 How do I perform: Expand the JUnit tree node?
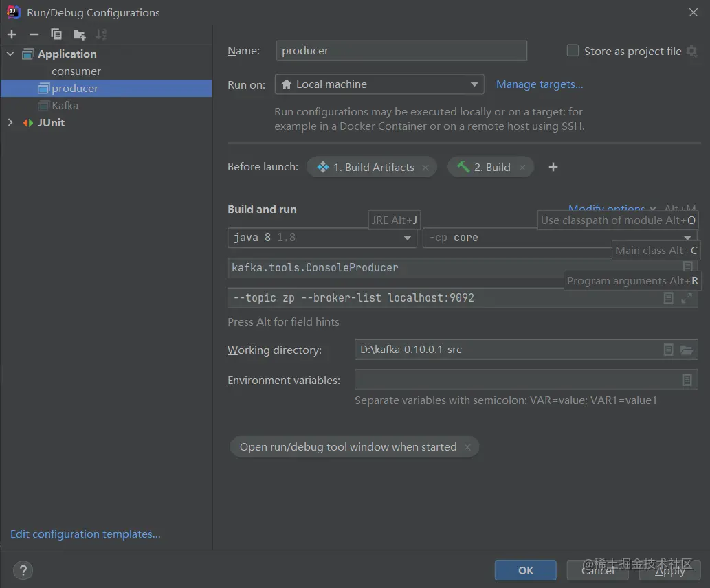(x=10, y=123)
